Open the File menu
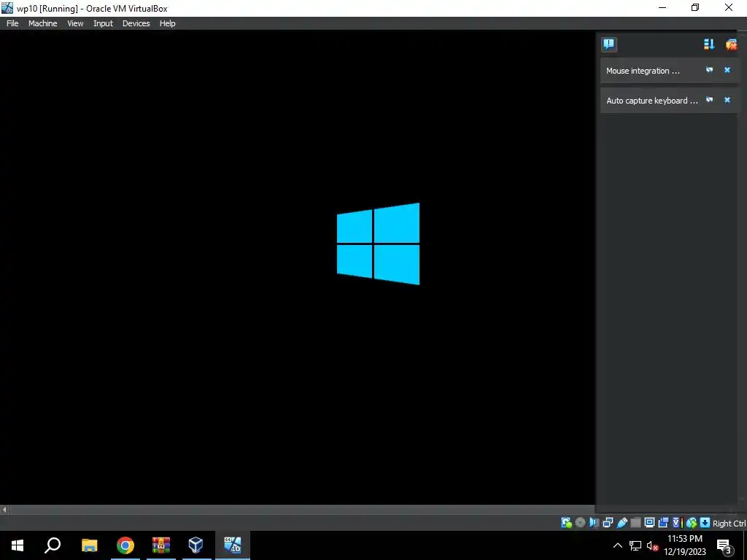The width and height of the screenshot is (747, 560). click(12, 23)
